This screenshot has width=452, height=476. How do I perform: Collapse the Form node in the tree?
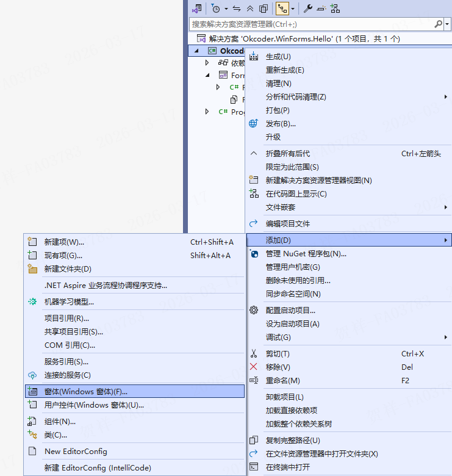[207, 75]
